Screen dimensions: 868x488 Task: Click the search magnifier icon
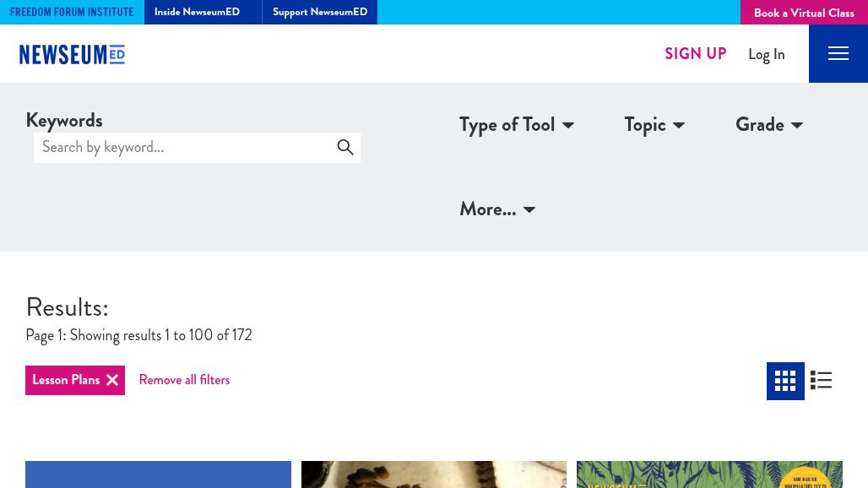[x=345, y=147]
